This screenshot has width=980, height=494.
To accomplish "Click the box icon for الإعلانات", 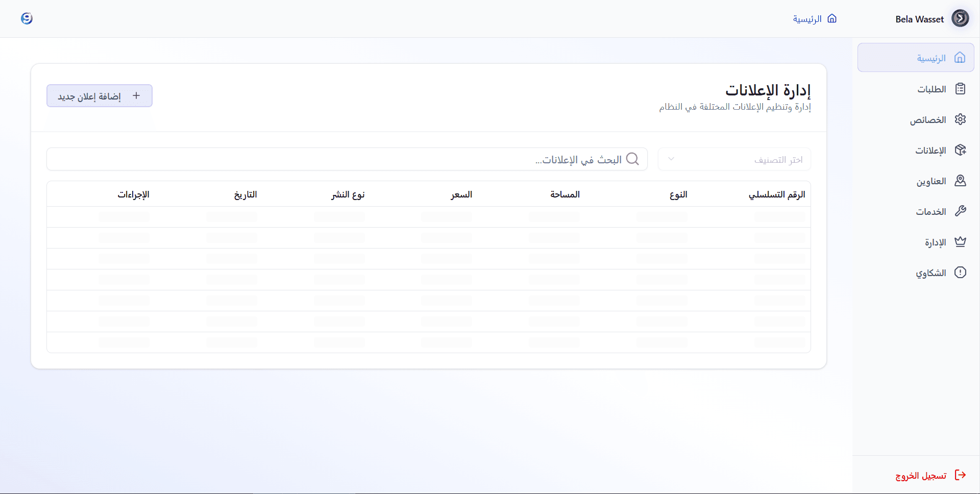I will coord(960,150).
